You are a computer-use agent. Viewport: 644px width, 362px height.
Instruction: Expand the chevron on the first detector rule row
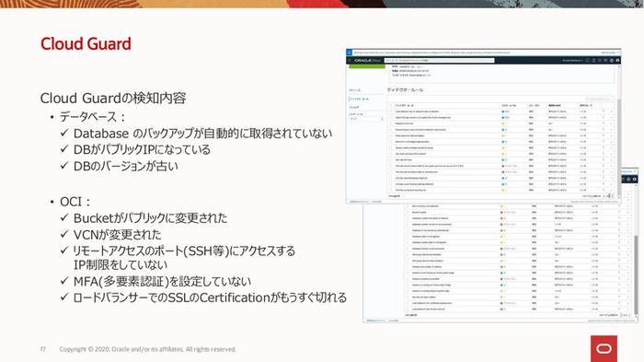(x=611, y=111)
